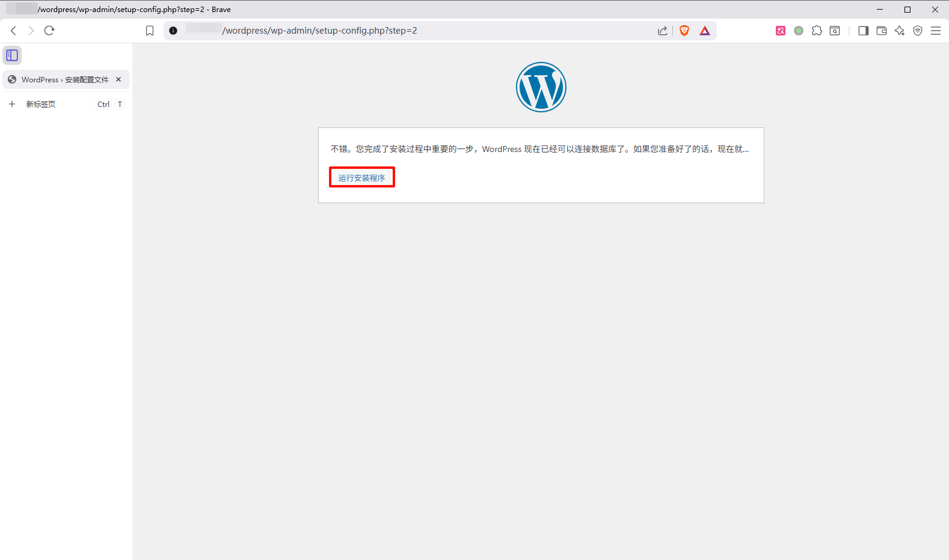
Task: Collapse the vertical tabs panel
Action: click(x=12, y=55)
